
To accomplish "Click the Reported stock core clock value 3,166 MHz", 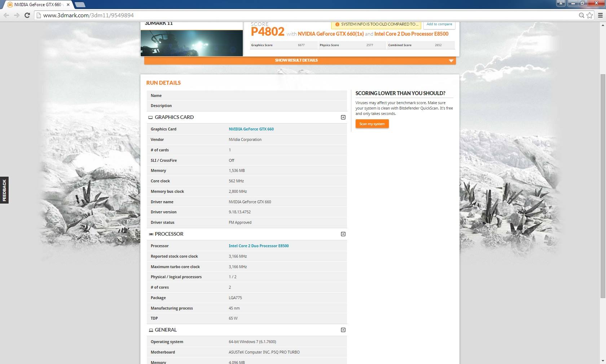I will (238, 256).
